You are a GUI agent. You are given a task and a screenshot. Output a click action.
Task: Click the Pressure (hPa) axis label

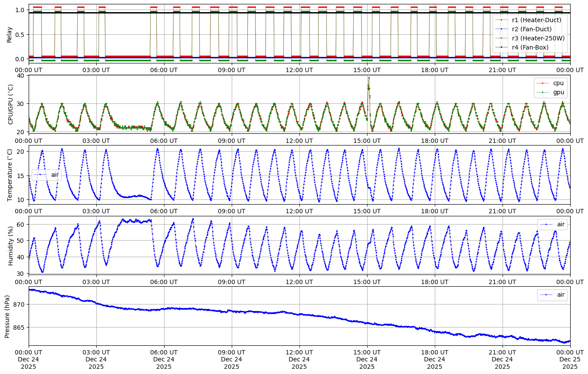[x=7, y=316]
